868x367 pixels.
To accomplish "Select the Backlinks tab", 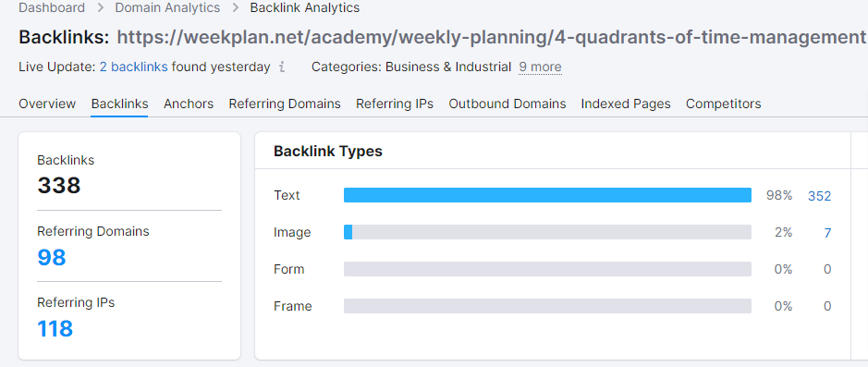I will click(119, 104).
